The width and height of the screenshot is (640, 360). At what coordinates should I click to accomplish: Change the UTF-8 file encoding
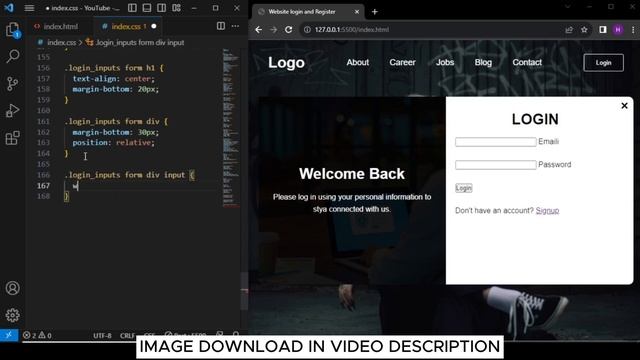coord(102,336)
